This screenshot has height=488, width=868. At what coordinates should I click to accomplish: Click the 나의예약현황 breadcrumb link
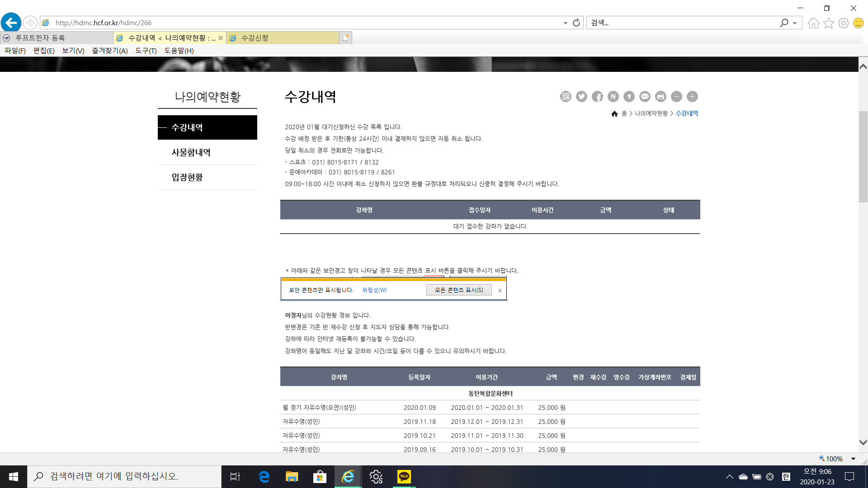click(x=651, y=113)
